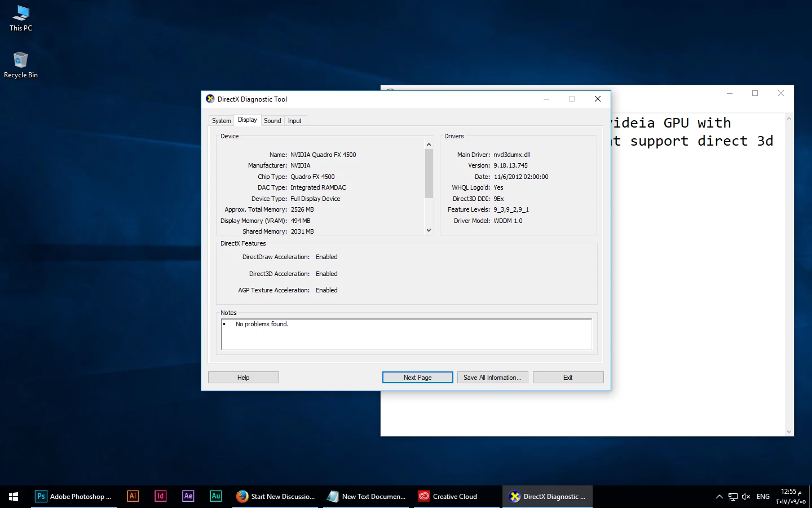This screenshot has width=812, height=508.
Task: Open This PC desktop icon
Action: click(x=21, y=18)
